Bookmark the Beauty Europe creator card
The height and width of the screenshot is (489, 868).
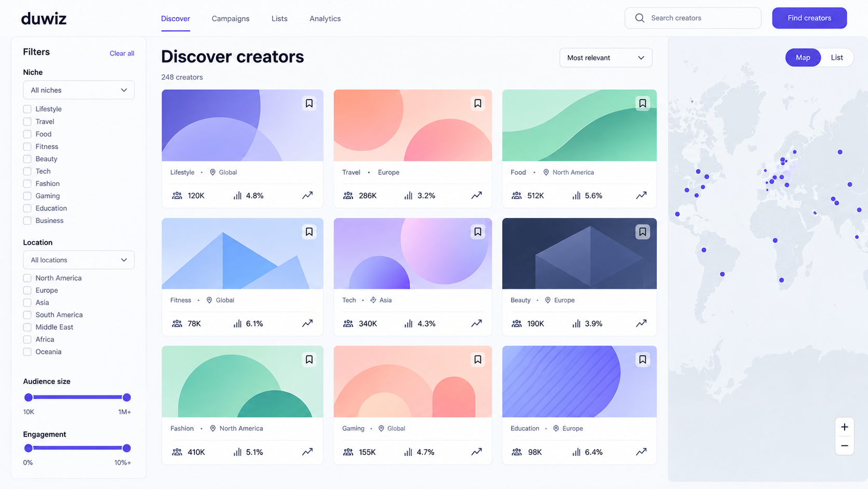pyautogui.click(x=643, y=232)
